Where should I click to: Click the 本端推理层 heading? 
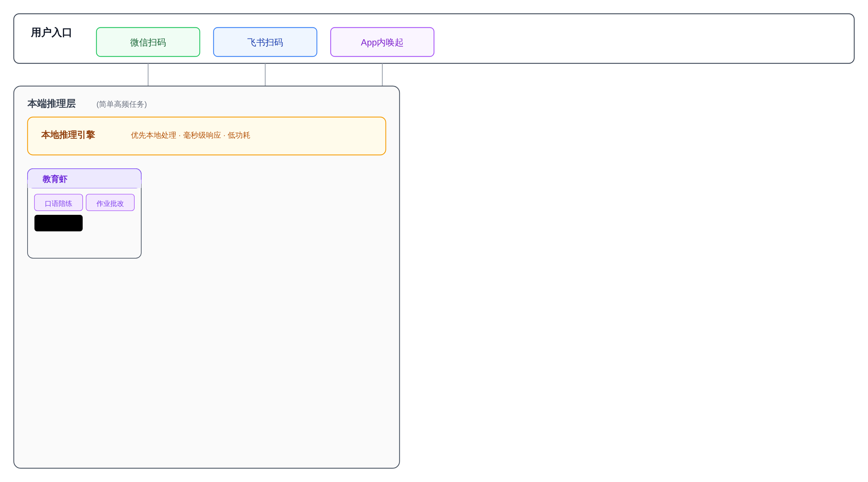51,104
